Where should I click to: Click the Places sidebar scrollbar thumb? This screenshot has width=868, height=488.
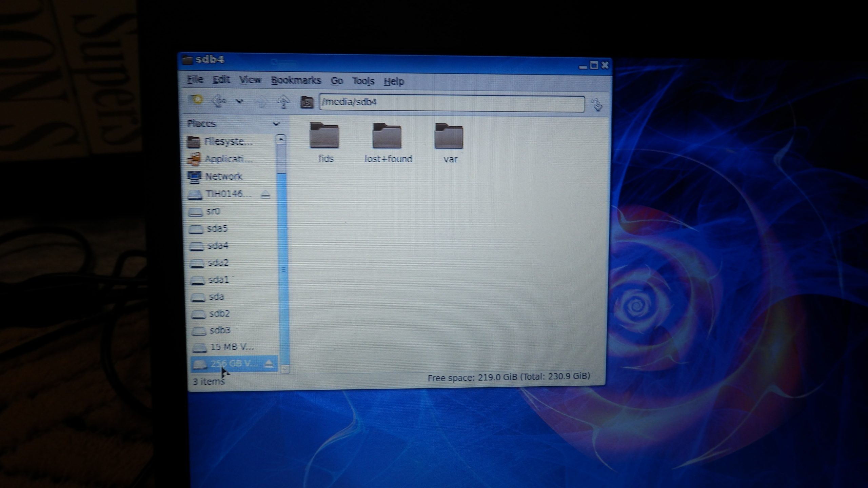click(283, 269)
